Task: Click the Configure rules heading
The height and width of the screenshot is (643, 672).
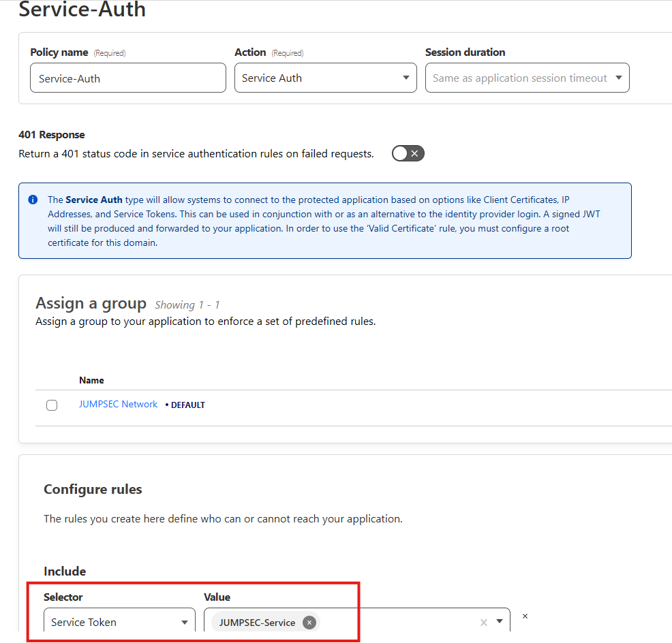Action: pos(93,490)
